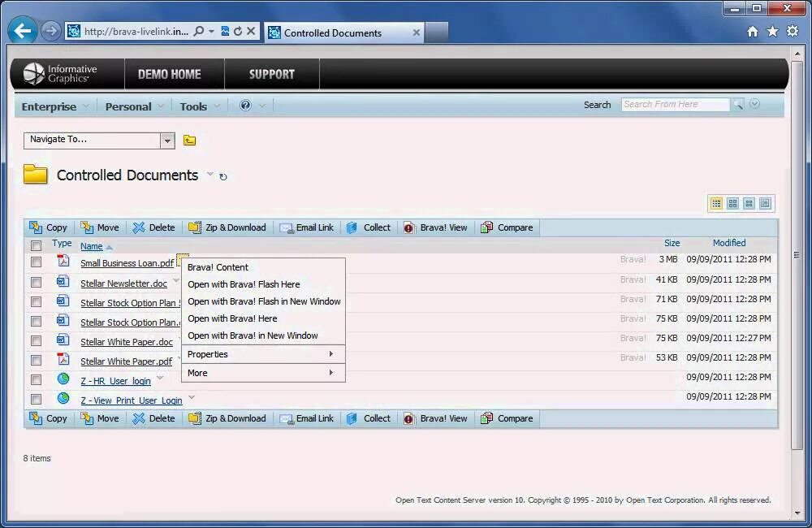Choose Open with Brava! in New Window

pyautogui.click(x=263, y=335)
